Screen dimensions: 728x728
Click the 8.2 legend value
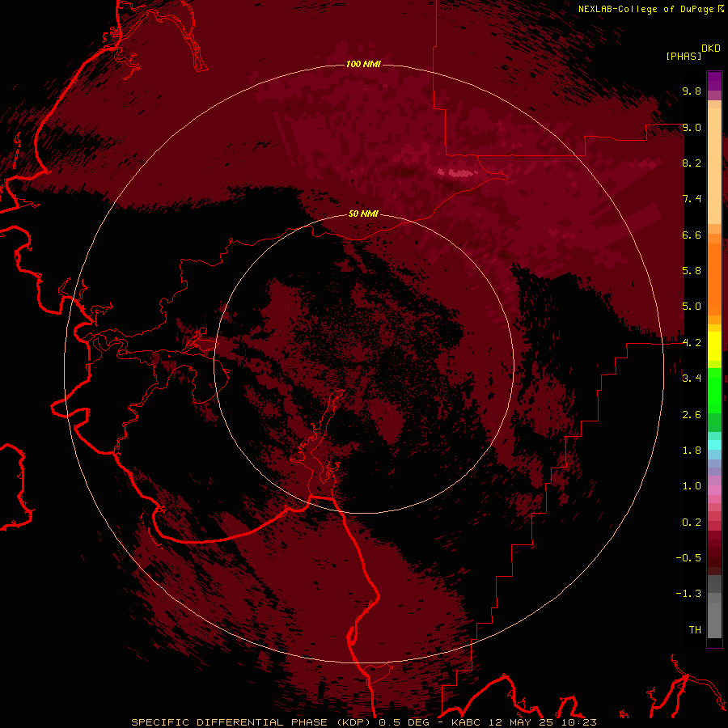[x=692, y=163]
